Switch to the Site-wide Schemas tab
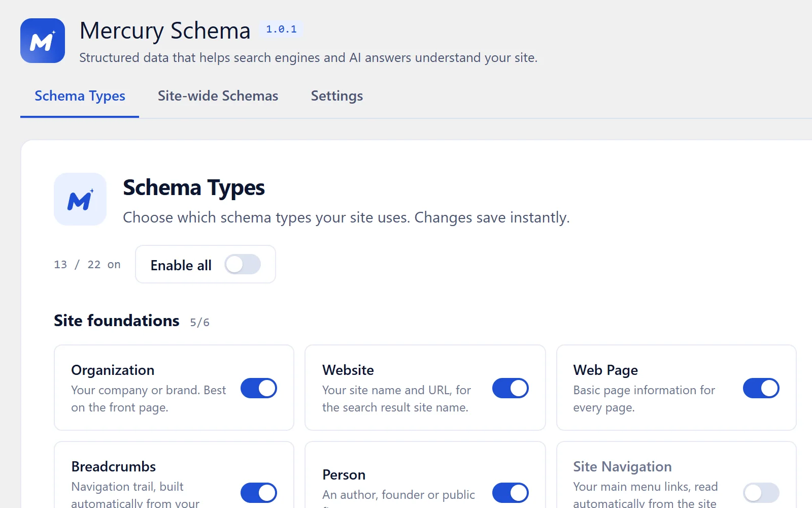Viewport: 812px width, 508px height. [x=218, y=96]
